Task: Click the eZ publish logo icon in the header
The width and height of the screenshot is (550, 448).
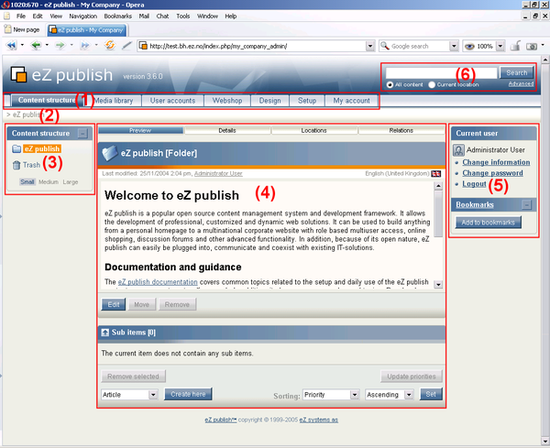Action: tap(19, 74)
